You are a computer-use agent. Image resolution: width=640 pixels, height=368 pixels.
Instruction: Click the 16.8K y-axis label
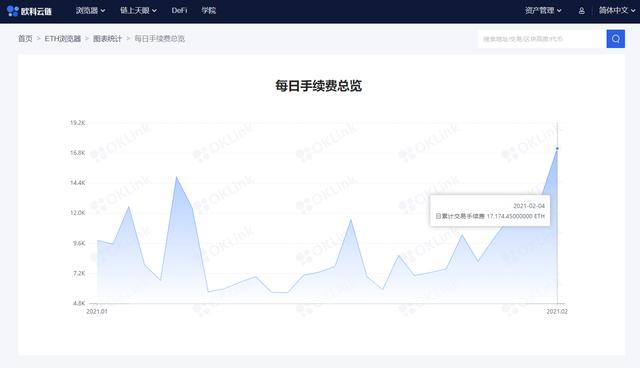78,153
